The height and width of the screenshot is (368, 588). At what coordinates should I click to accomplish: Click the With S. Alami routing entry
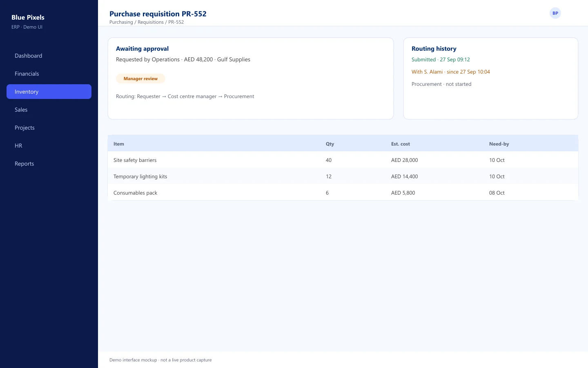click(451, 72)
